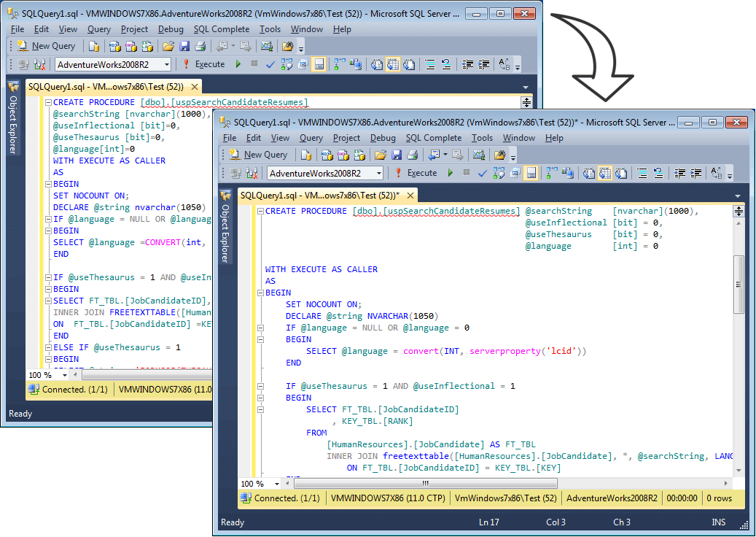Click Execute in the front window
756x537 pixels.
pos(416,173)
